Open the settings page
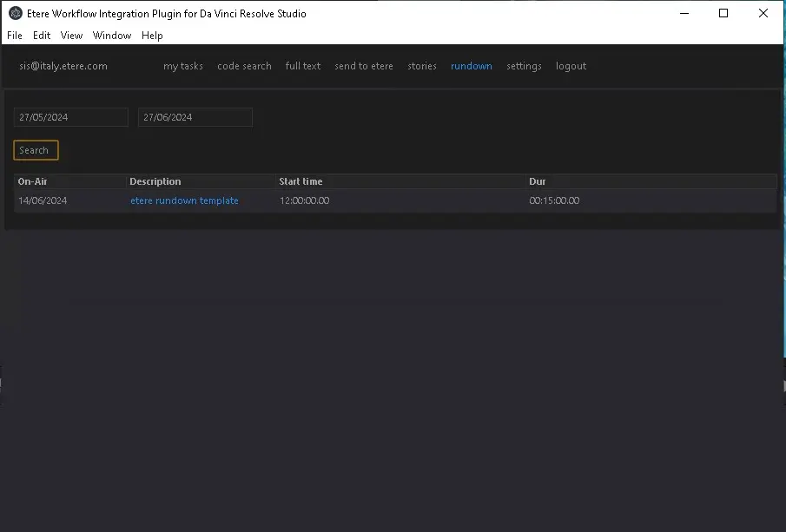The width and height of the screenshot is (786, 532). pyautogui.click(x=524, y=66)
